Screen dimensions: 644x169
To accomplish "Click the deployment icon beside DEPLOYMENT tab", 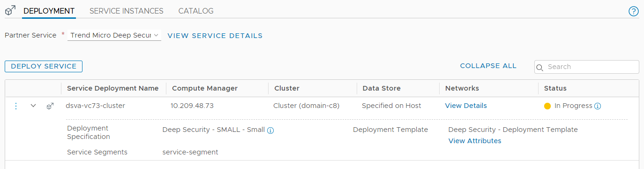I will 10,10.
